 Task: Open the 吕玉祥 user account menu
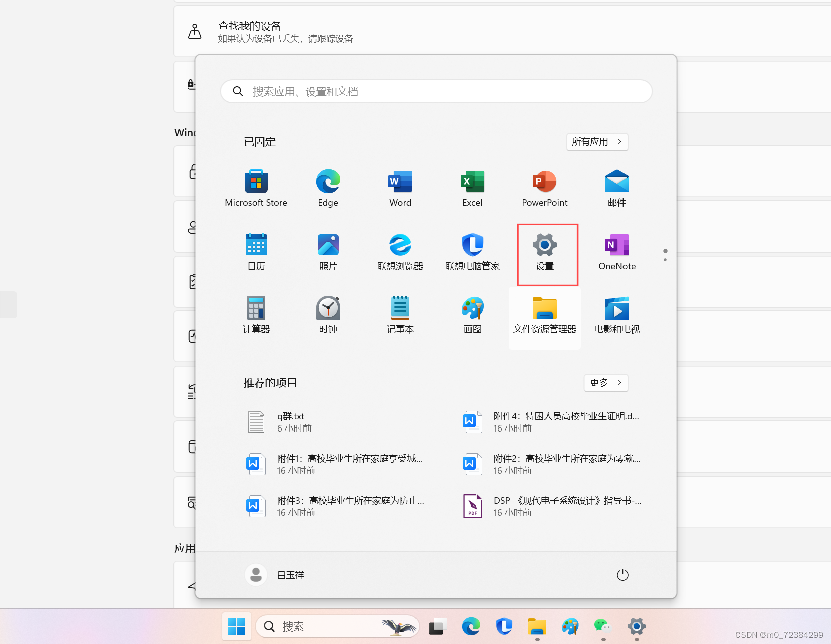(275, 575)
